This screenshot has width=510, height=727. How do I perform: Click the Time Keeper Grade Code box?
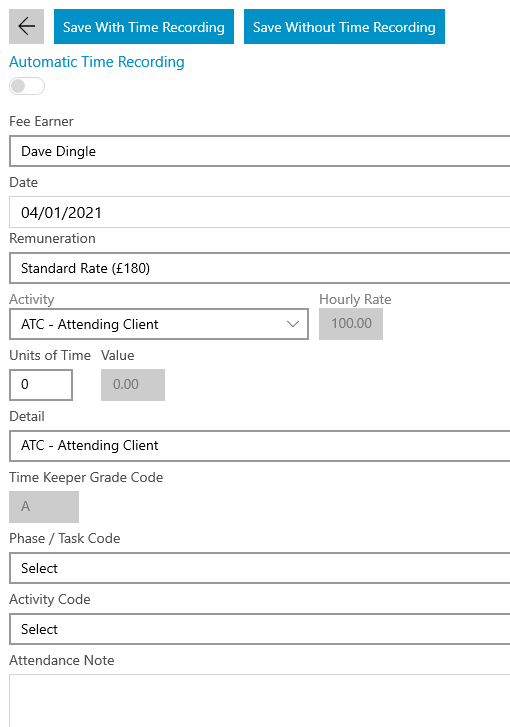[44, 507]
